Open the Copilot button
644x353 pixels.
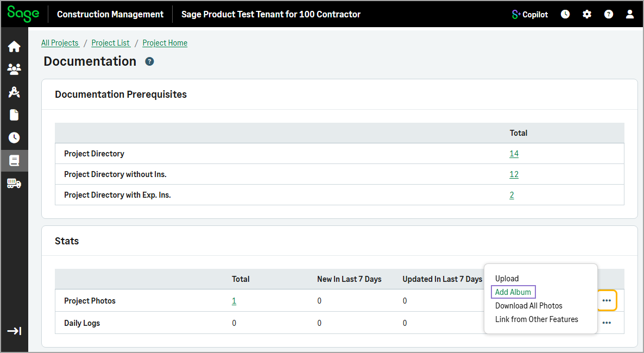(530, 15)
